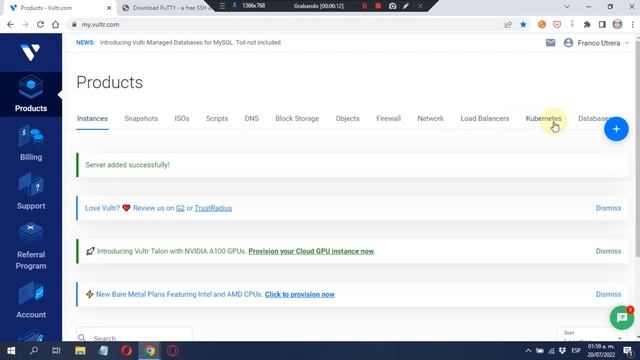Open the tab search chevron
This screenshot has width=640, height=360.
coord(567,7)
